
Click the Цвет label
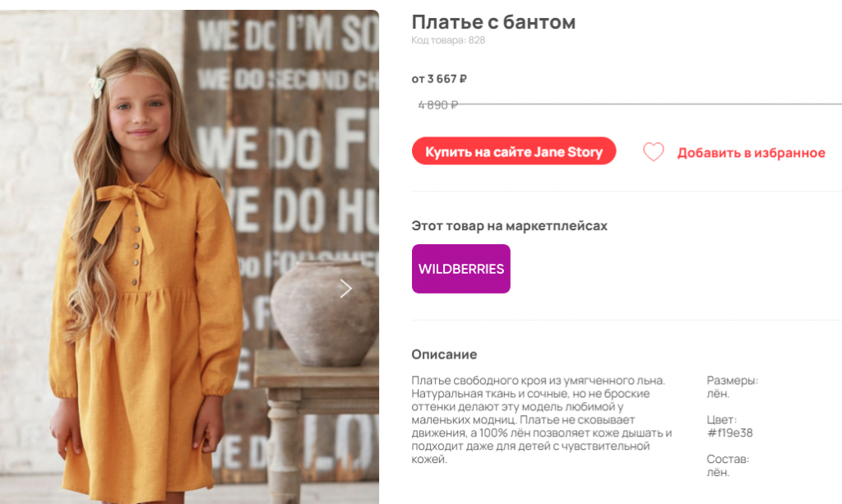click(x=722, y=420)
